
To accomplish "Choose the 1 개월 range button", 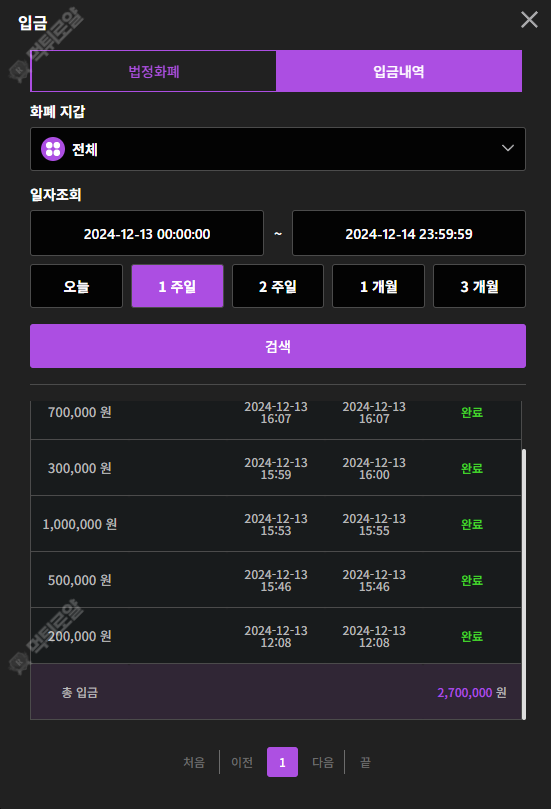I will (x=378, y=286).
